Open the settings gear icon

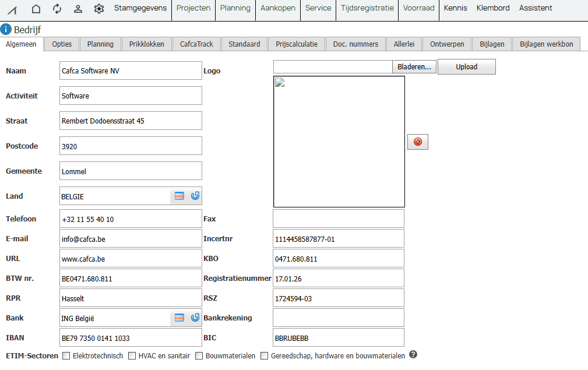point(99,8)
